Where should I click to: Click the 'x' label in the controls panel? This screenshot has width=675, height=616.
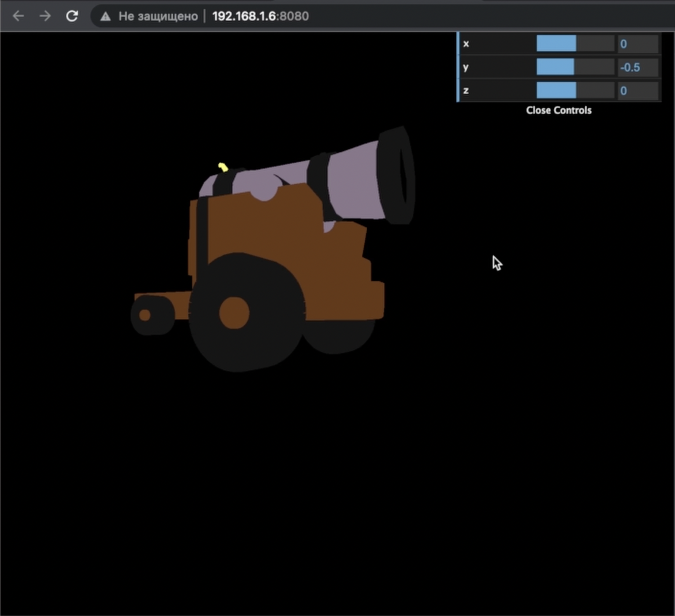point(465,44)
